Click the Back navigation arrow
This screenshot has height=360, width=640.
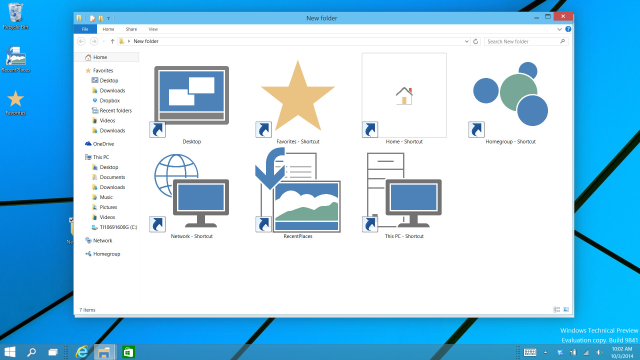coord(81,41)
